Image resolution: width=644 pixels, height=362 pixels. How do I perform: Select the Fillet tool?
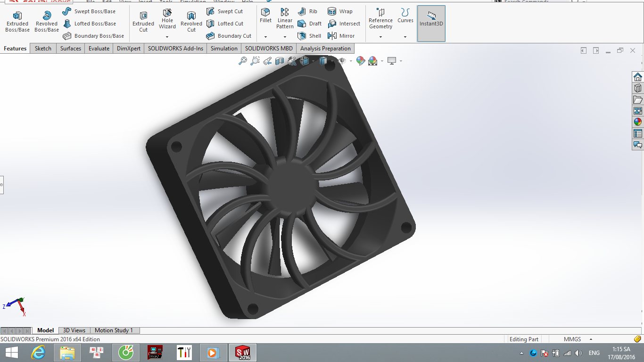click(265, 16)
